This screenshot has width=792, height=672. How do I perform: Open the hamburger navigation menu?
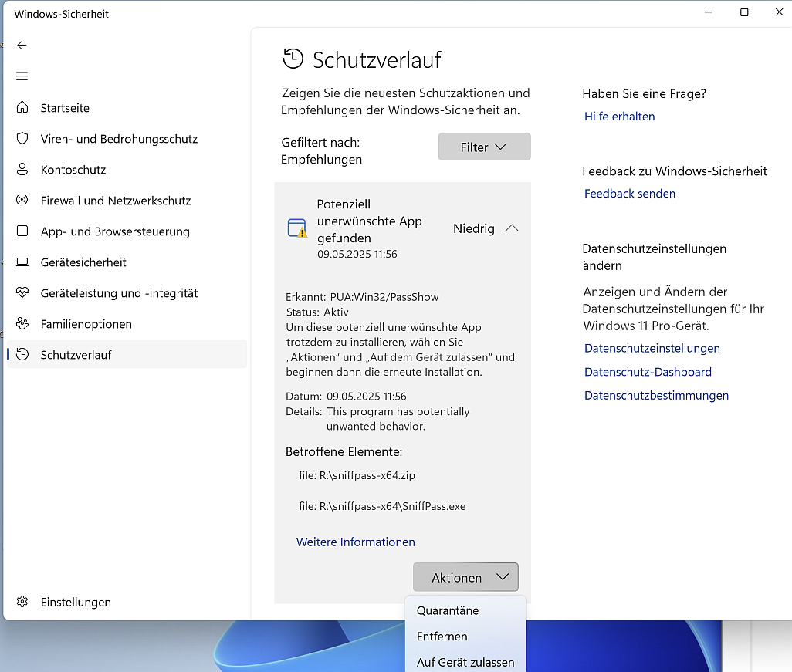tap(22, 76)
